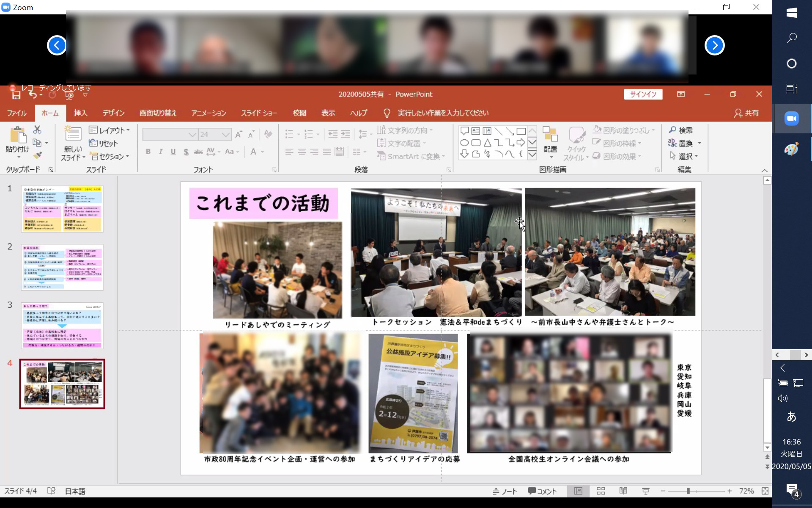Open Reading View icon in status bar
The image size is (812, 508).
pos(623,491)
